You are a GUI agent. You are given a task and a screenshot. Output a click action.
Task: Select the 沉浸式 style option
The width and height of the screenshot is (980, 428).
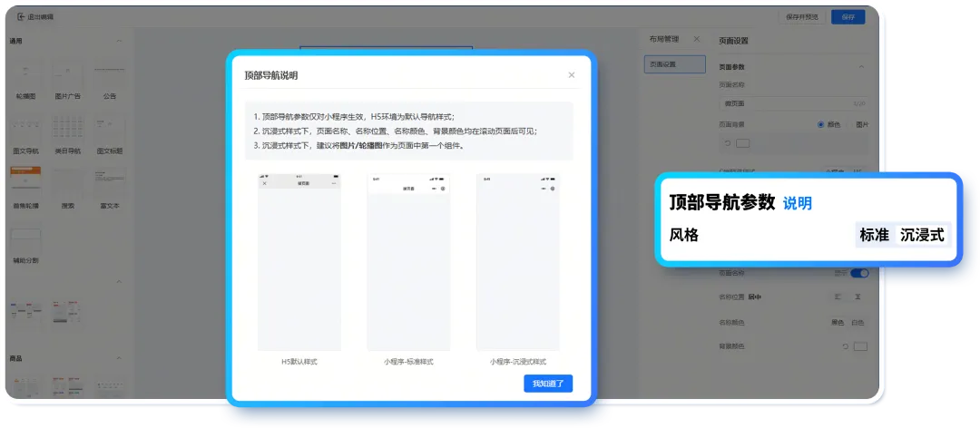point(922,235)
